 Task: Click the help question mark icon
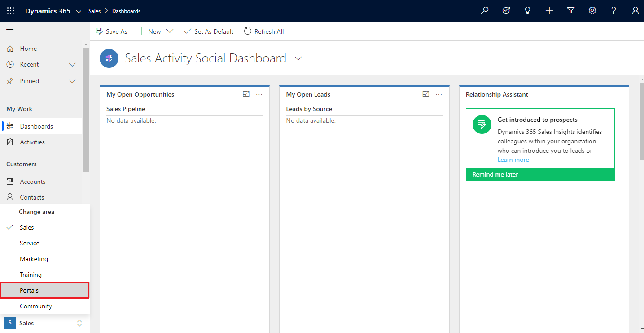coord(614,11)
